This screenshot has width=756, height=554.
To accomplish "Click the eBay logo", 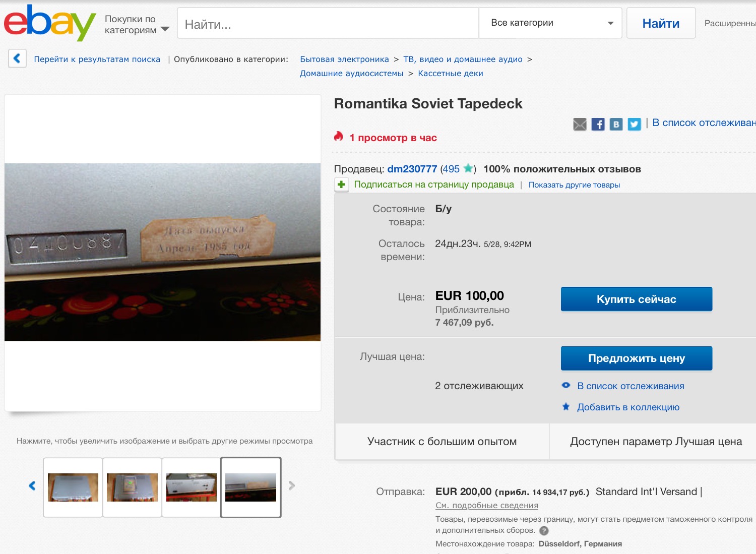I will point(49,23).
